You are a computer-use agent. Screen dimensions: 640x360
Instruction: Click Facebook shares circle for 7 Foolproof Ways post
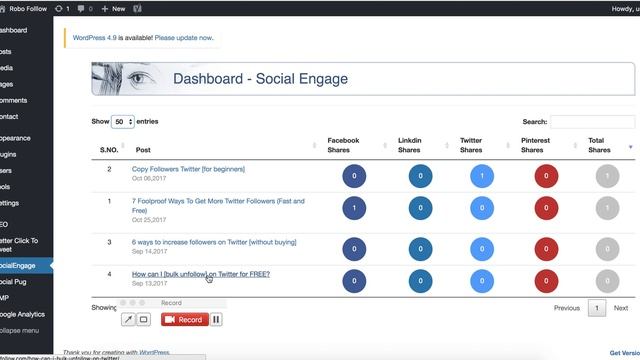coord(354,208)
